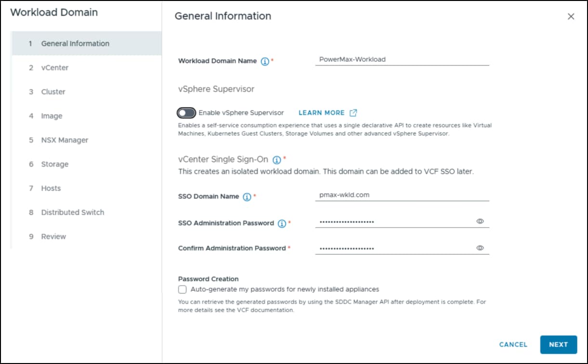Open the LEARN MORE link

322,113
